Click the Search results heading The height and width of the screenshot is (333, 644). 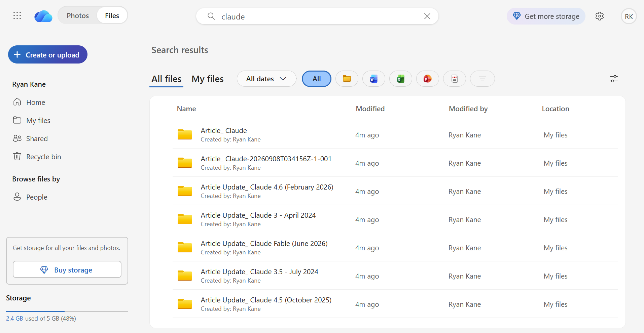pos(180,50)
